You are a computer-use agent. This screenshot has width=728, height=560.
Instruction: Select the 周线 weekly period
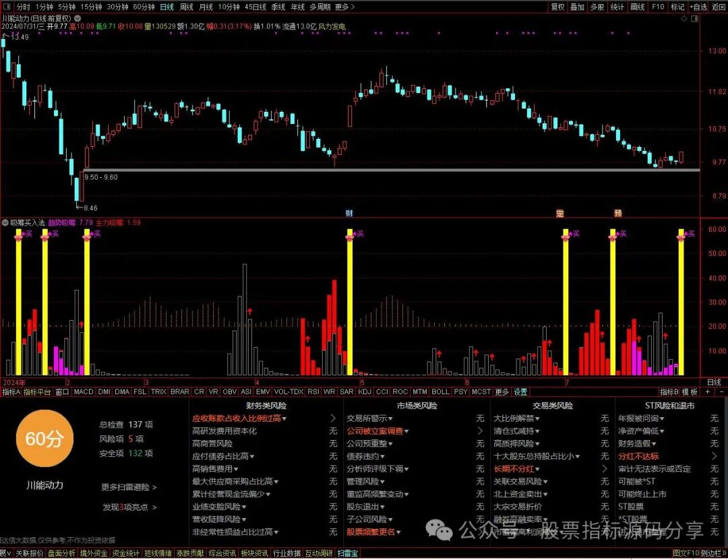click(186, 7)
